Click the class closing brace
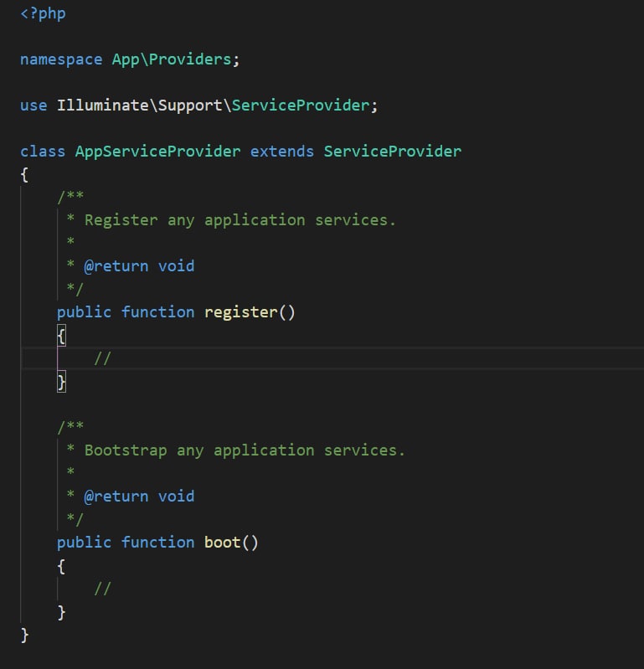Viewport: 644px width, 669px height. click(x=24, y=636)
